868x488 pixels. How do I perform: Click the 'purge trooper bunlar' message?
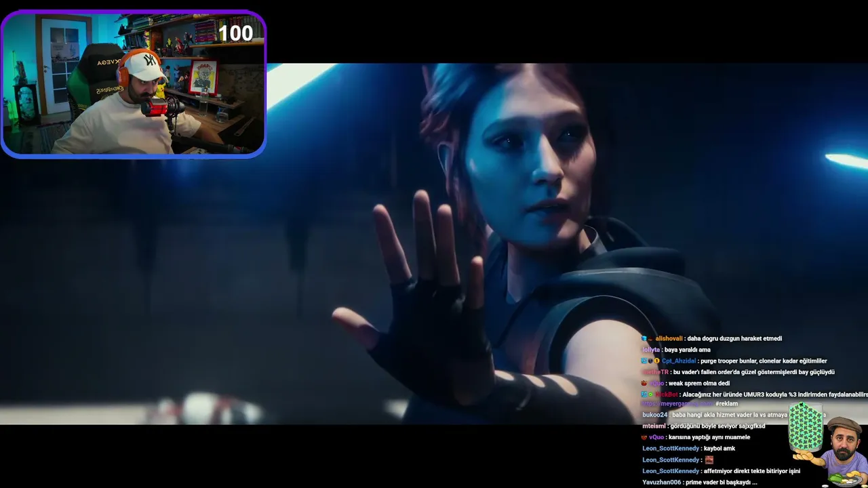pos(764,361)
